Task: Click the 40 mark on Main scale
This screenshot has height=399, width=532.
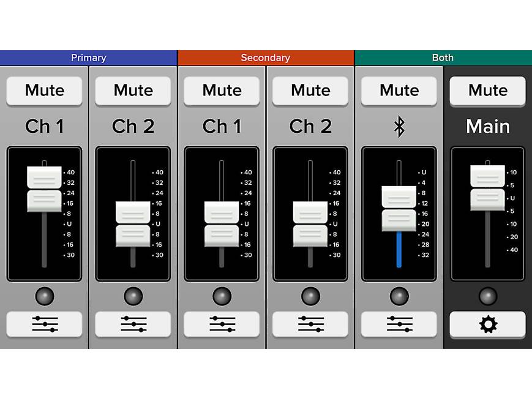Action: click(512, 250)
